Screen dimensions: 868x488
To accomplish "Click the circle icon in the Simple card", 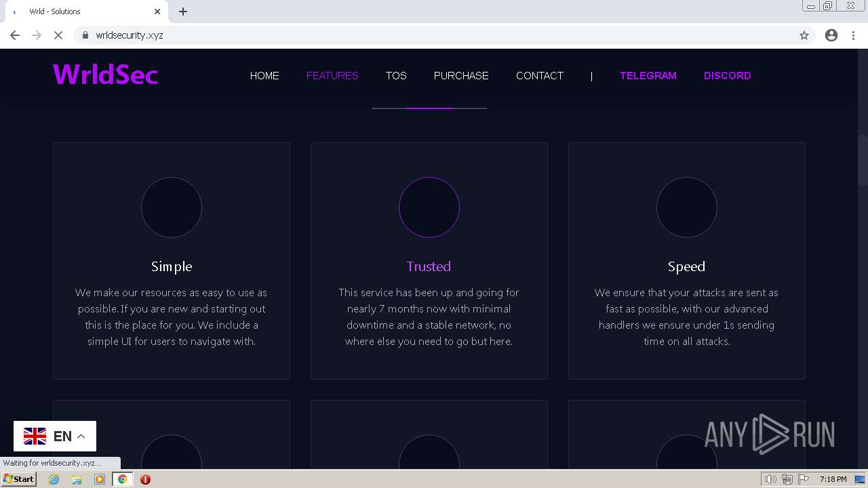I will (x=172, y=207).
